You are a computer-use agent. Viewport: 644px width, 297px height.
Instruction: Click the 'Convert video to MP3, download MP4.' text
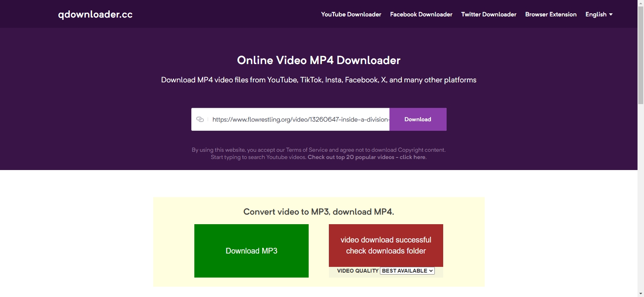coord(319,212)
